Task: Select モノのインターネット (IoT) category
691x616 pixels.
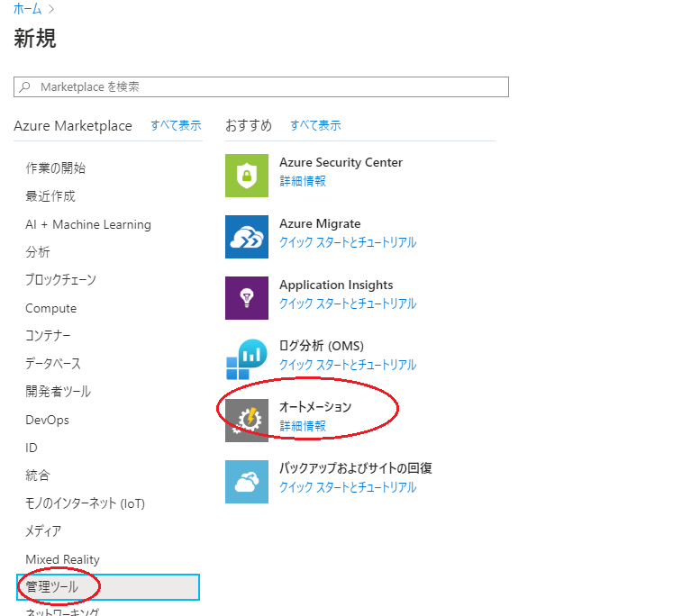Action: (x=85, y=503)
